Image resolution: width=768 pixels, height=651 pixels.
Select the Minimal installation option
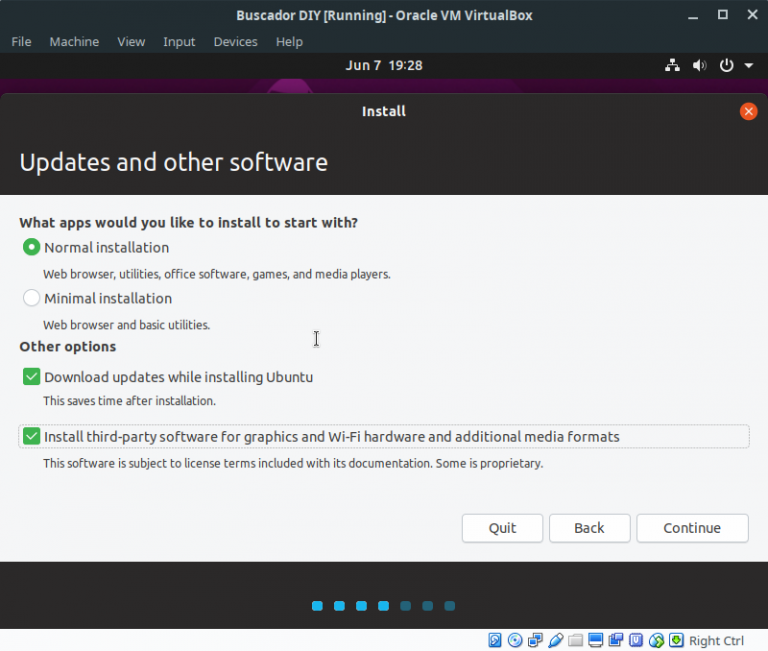(x=31, y=298)
